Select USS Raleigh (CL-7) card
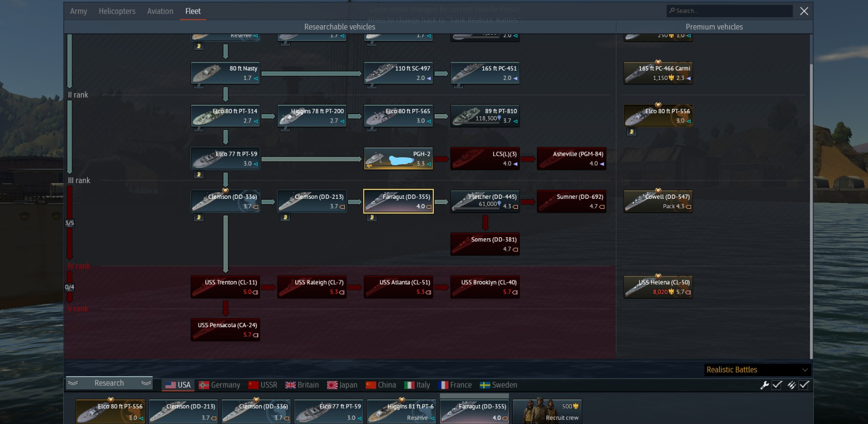The height and width of the screenshot is (424, 868). (x=312, y=287)
